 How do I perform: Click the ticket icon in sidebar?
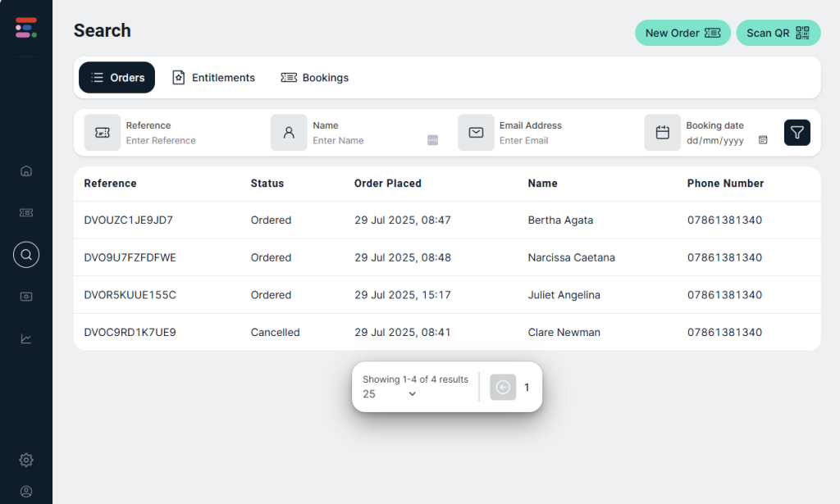[26, 212]
